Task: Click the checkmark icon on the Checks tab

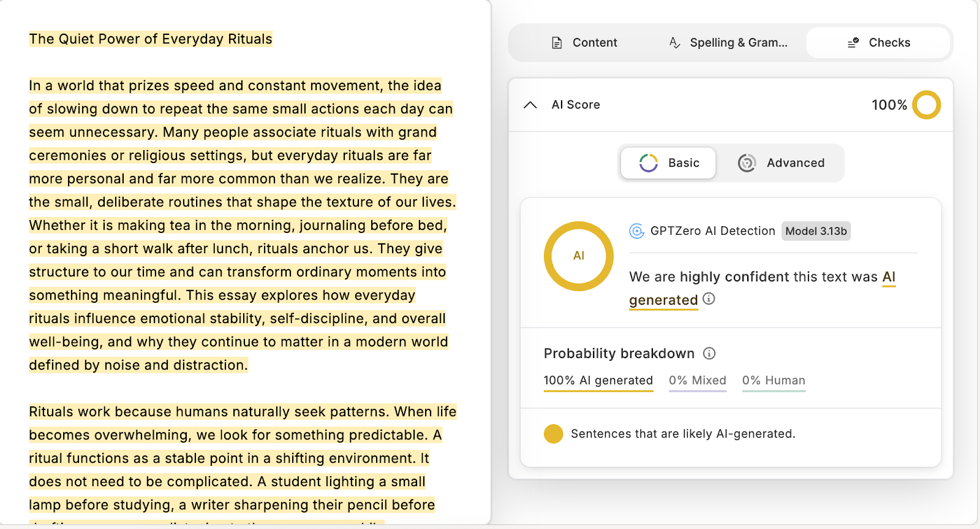Action: click(x=853, y=42)
